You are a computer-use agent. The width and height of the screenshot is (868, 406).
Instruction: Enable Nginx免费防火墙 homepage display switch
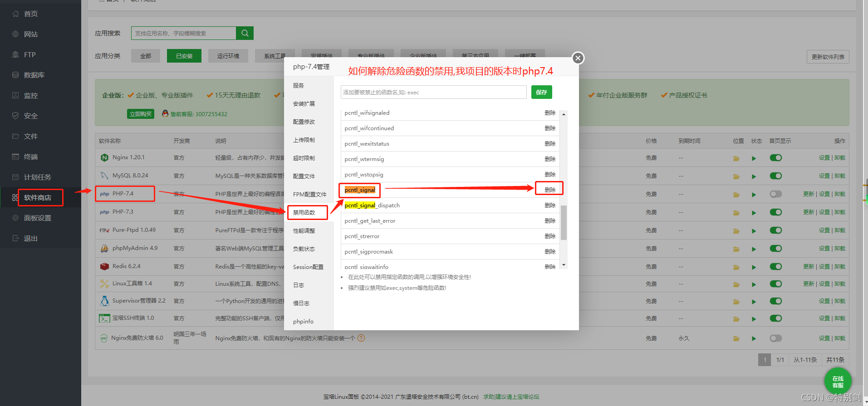(776, 338)
